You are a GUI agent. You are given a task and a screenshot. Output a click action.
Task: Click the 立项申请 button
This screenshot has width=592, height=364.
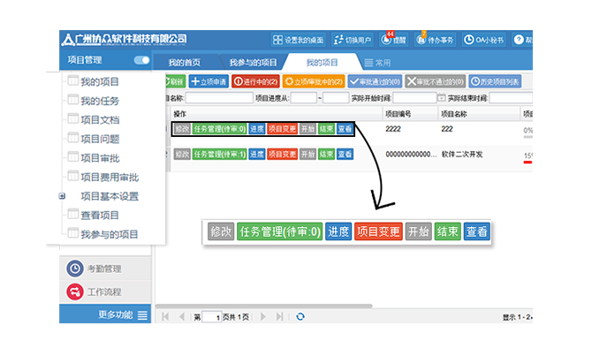pos(209,81)
